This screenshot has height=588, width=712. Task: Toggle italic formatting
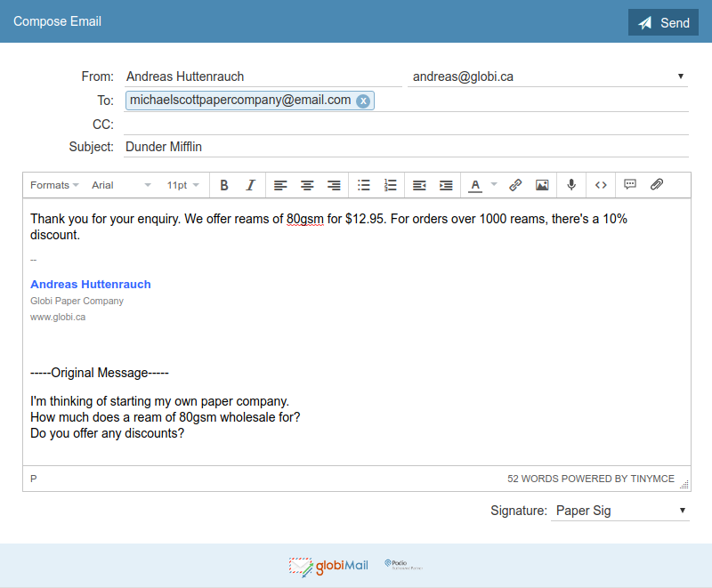click(250, 185)
